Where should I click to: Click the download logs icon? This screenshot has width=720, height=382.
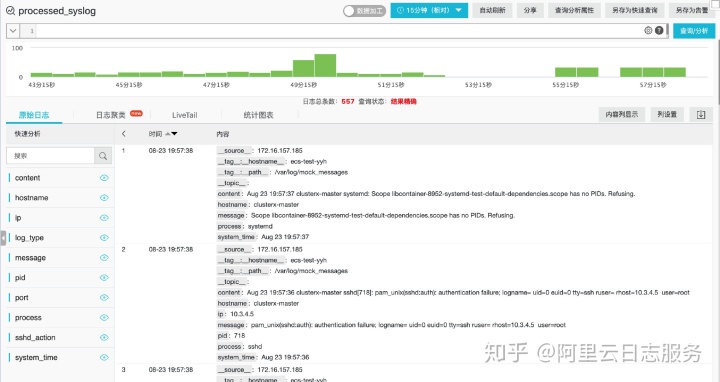pyautogui.click(x=701, y=114)
